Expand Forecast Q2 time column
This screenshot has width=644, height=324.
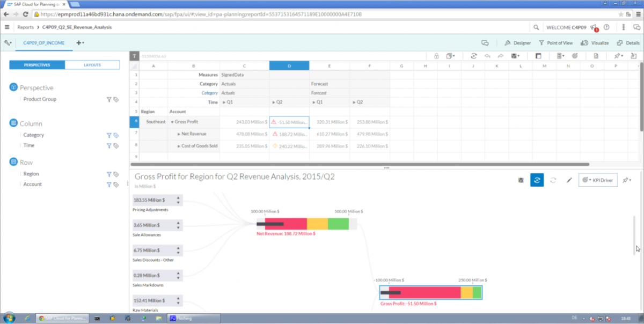(354, 102)
